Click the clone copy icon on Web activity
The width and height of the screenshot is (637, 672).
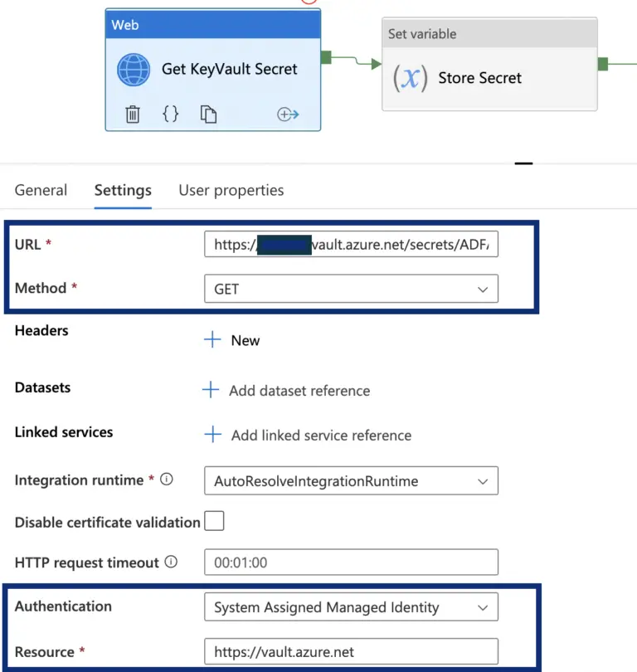tap(208, 114)
